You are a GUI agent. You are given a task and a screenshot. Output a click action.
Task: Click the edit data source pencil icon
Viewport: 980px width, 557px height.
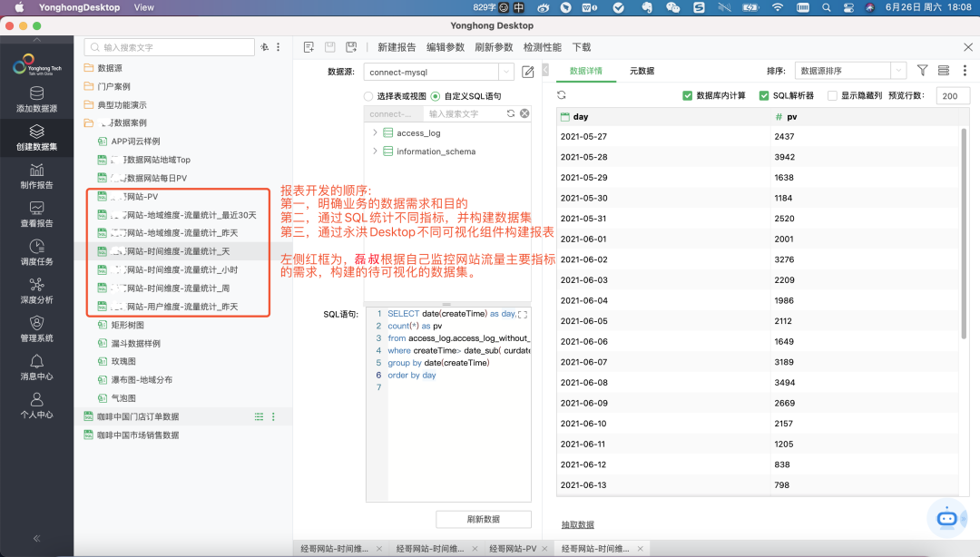pos(528,72)
